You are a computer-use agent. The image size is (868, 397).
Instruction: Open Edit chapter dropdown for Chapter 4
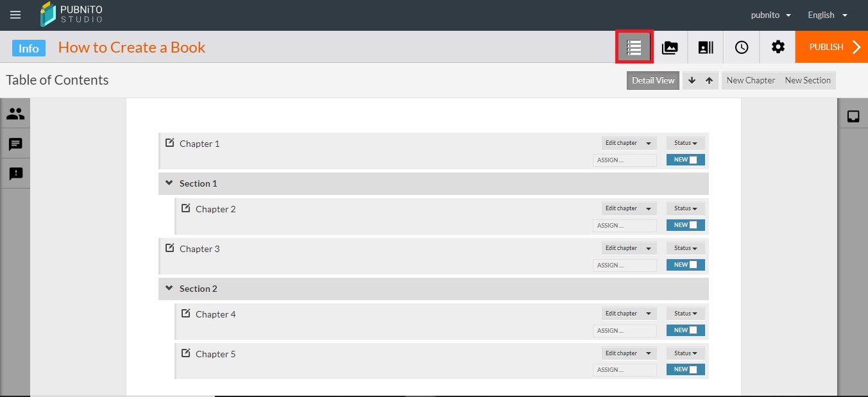click(629, 314)
